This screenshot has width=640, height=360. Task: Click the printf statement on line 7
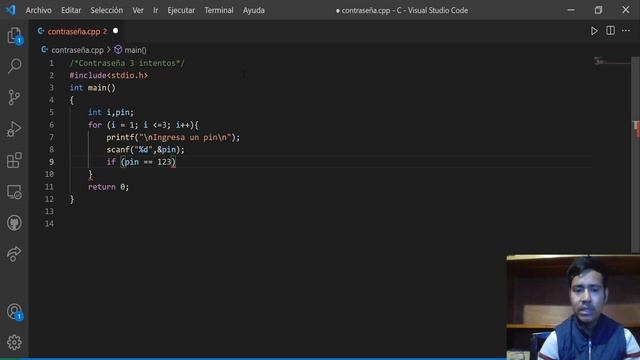tap(173, 137)
